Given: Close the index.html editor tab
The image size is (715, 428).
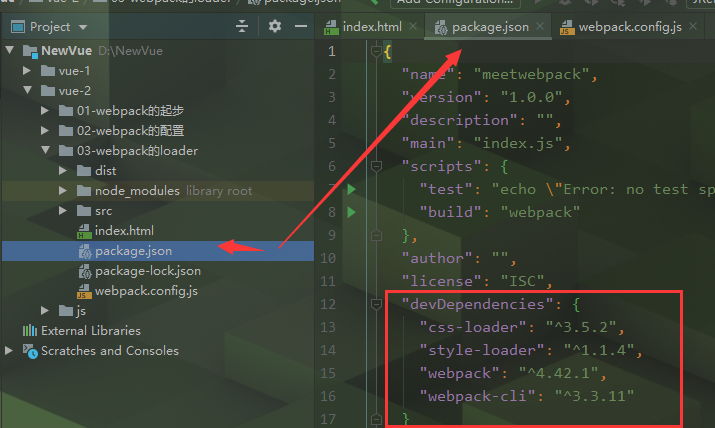Looking at the screenshot, I should click(x=413, y=26).
